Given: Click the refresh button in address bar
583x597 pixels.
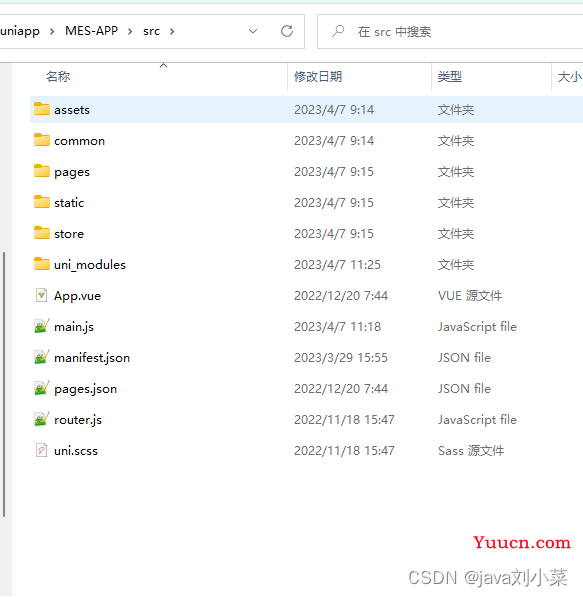Looking at the screenshot, I should click(287, 31).
